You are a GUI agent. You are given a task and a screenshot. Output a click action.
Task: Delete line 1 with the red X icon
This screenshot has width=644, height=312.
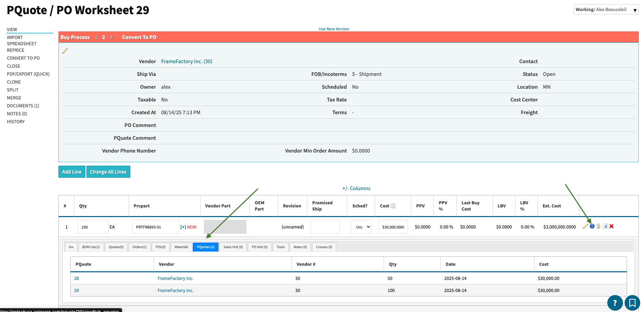point(612,226)
